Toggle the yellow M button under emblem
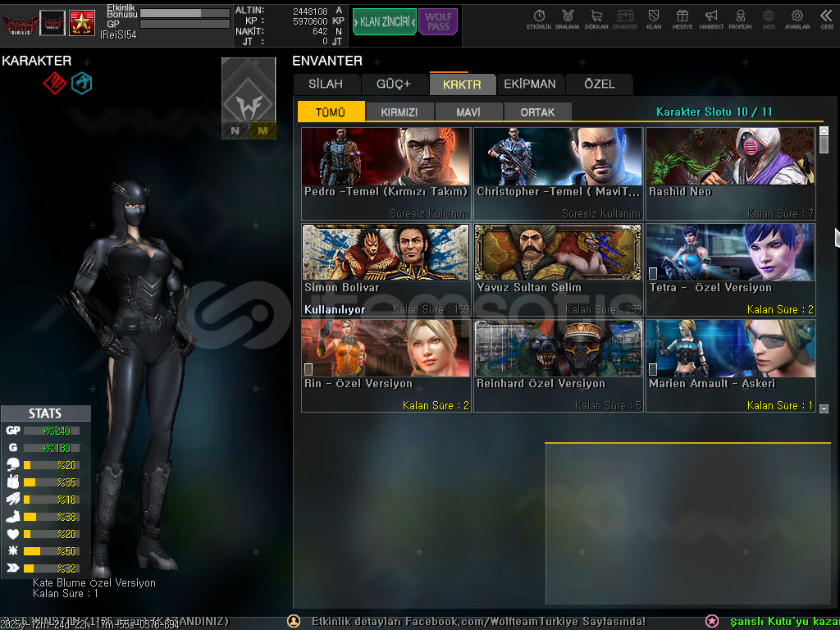 pyautogui.click(x=262, y=130)
